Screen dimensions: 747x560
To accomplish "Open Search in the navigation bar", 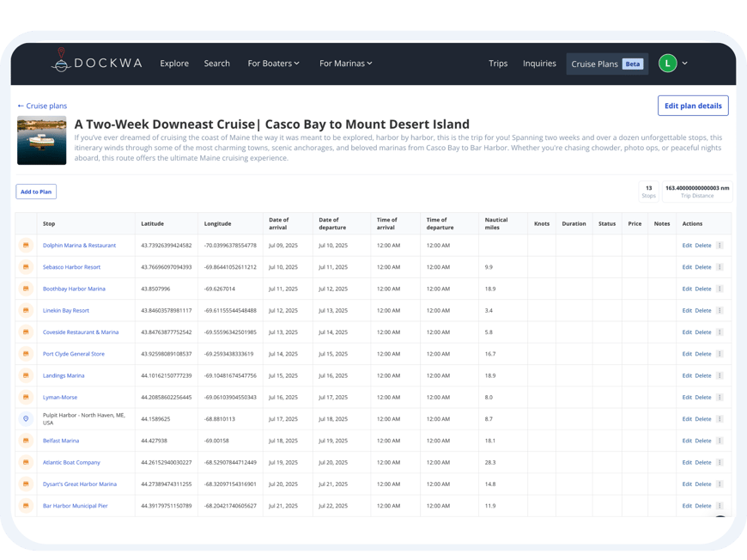I will (216, 64).
